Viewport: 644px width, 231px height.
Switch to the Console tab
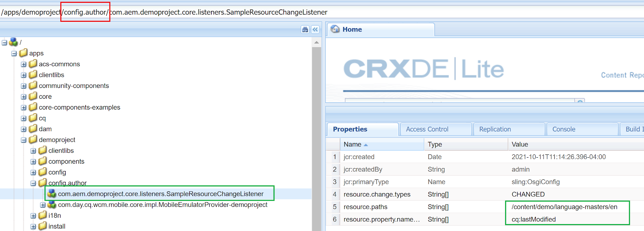tap(582, 129)
